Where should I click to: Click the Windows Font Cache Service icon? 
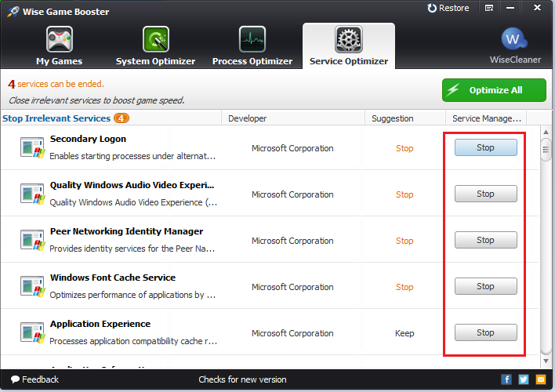32,286
